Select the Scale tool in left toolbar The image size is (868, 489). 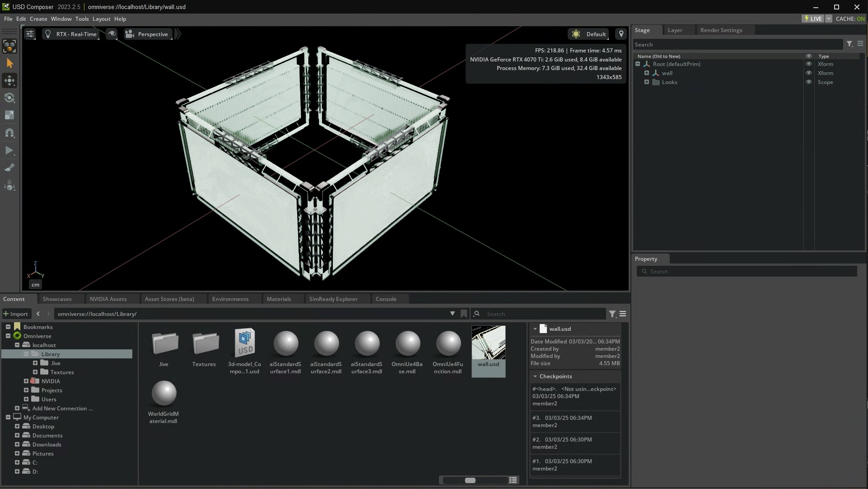click(x=9, y=115)
